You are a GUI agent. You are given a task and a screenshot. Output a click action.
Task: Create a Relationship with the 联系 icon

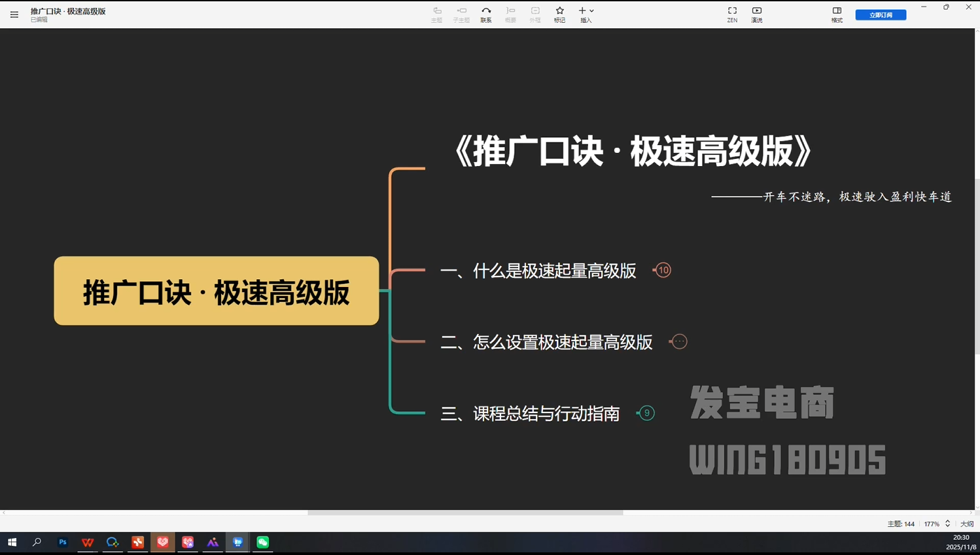tap(485, 13)
